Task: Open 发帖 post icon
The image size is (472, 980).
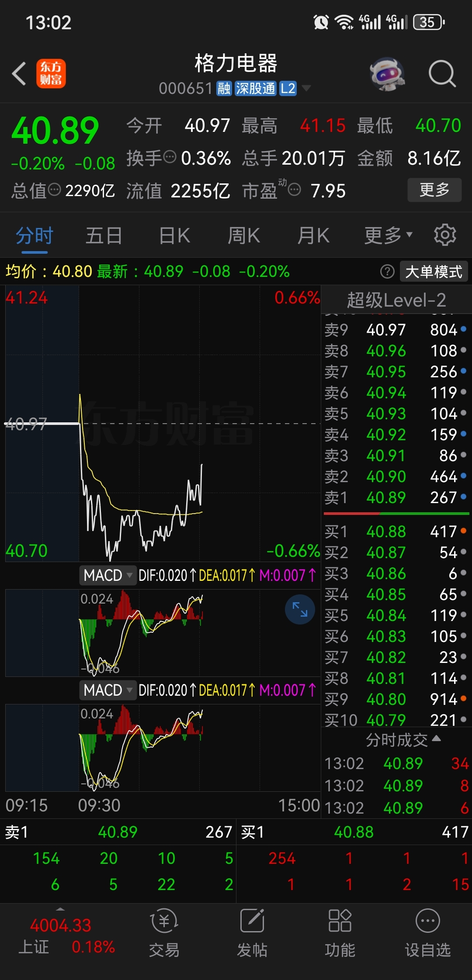Action: [x=252, y=933]
